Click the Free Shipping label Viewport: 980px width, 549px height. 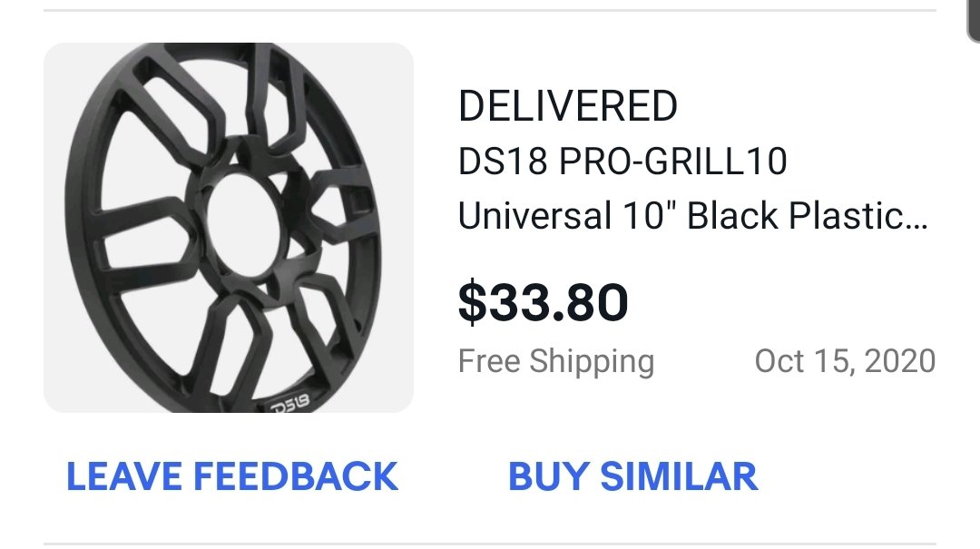pos(555,361)
